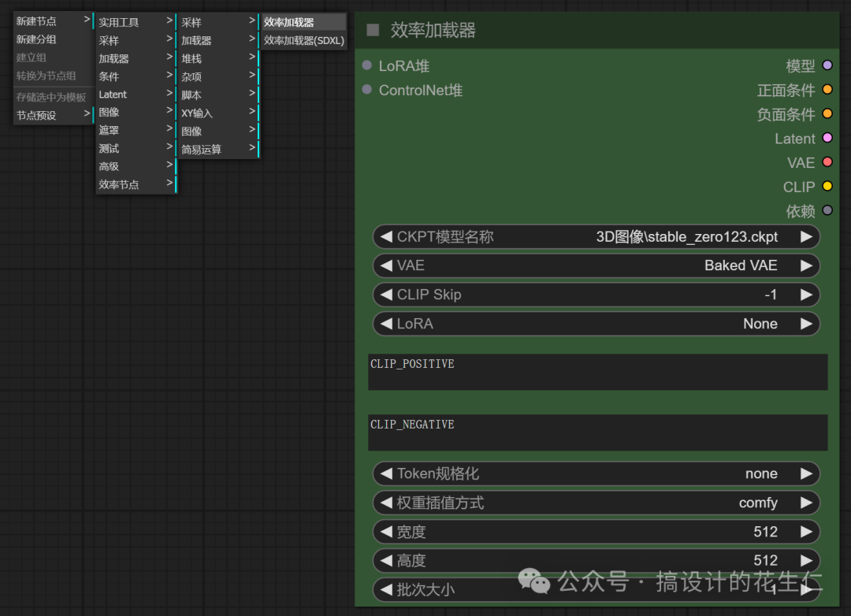Click the LoRA堆 input socket

tap(367, 65)
